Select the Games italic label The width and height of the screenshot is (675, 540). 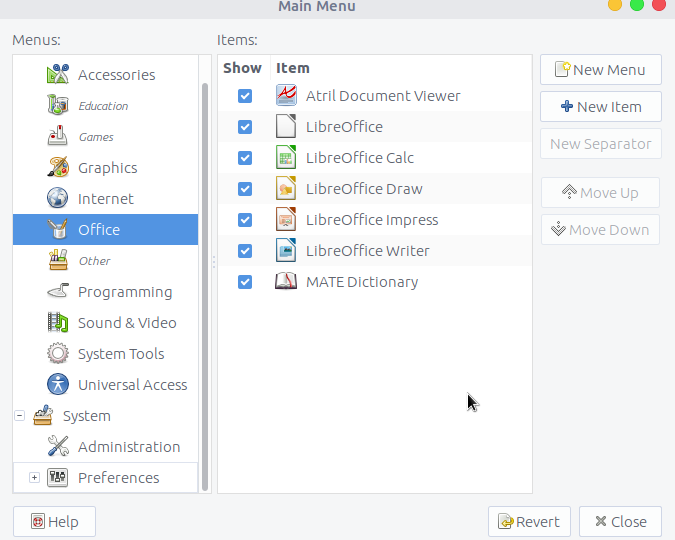(x=96, y=137)
